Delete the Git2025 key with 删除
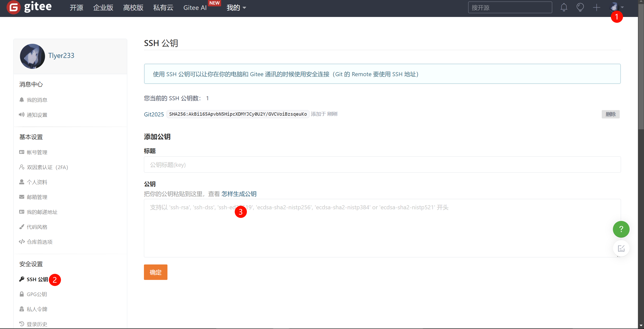This screenshot has width=644, height=329. coord(610,114)
